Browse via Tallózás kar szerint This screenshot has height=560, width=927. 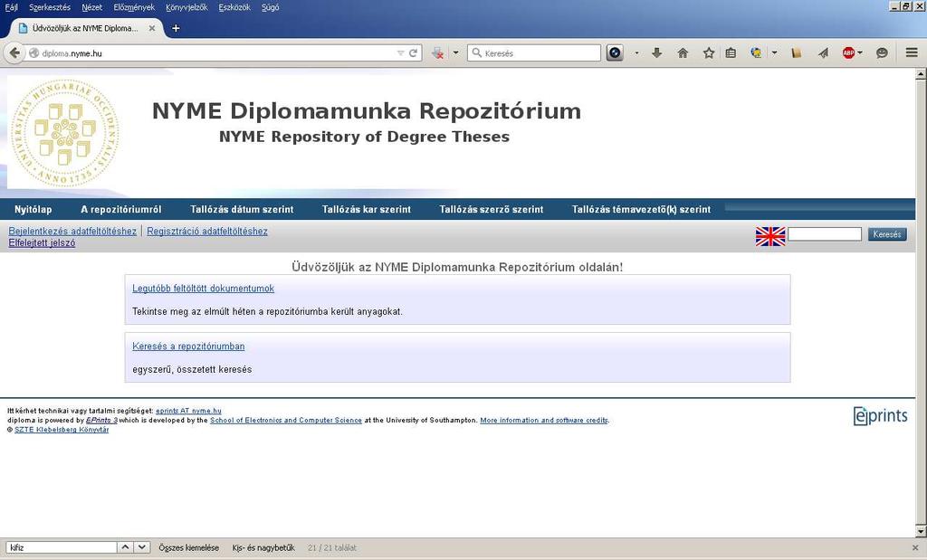[367, 209]
